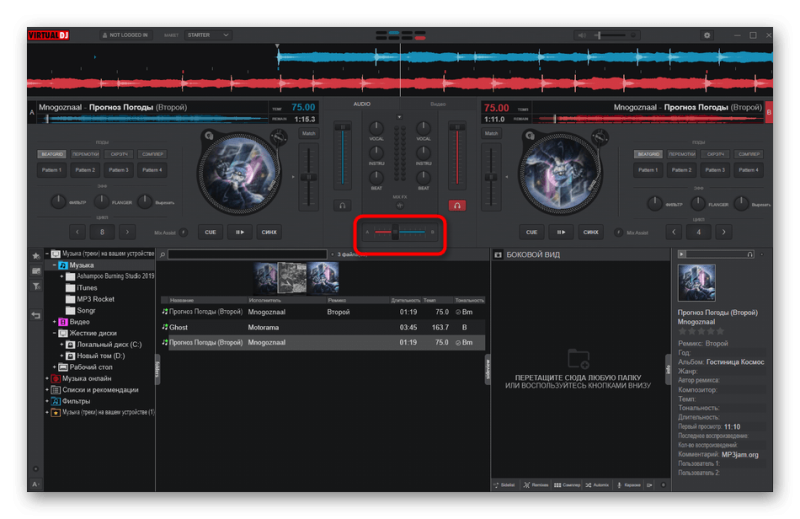Click the VirtualDJ logo

click(x=48, y=35)
